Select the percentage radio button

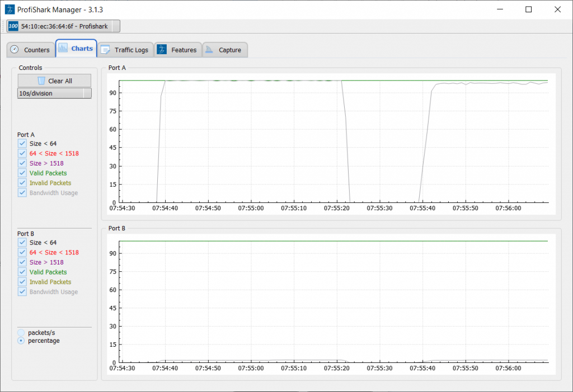coord(21,341)
